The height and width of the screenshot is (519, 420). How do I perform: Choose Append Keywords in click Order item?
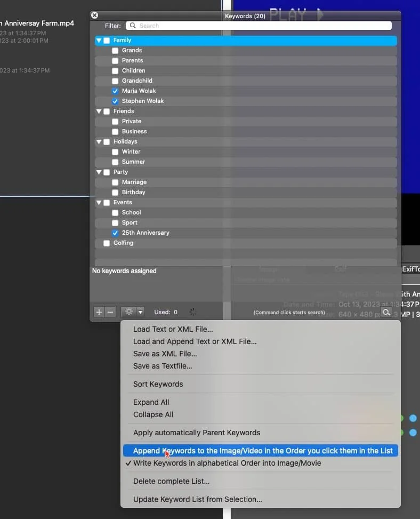click(261, 451)
